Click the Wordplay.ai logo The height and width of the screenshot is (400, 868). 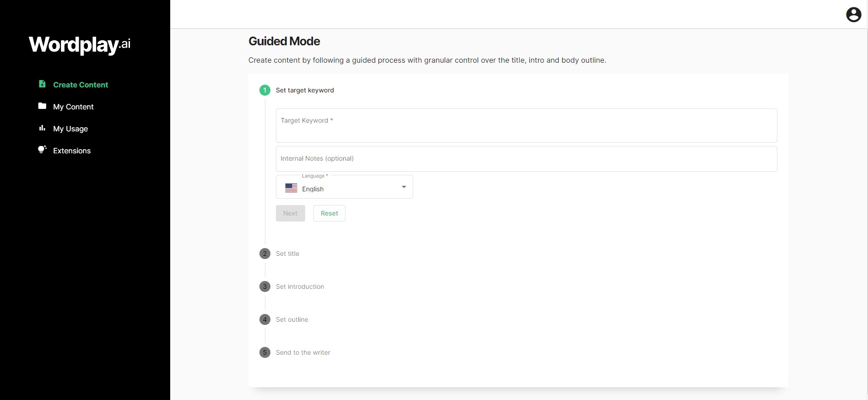(79, 44)
